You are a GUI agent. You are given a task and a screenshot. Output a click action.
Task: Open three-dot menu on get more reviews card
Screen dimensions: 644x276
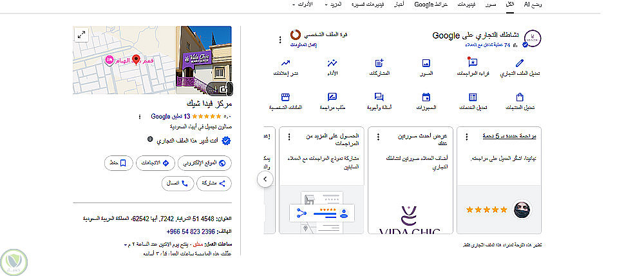289,137
